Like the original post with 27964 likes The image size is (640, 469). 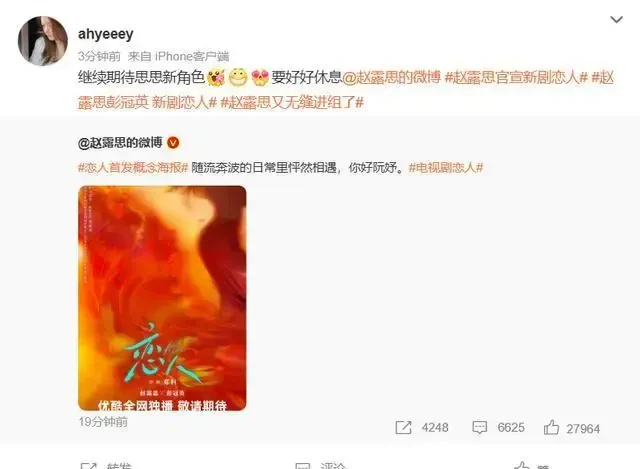click(x=551, y=427)
